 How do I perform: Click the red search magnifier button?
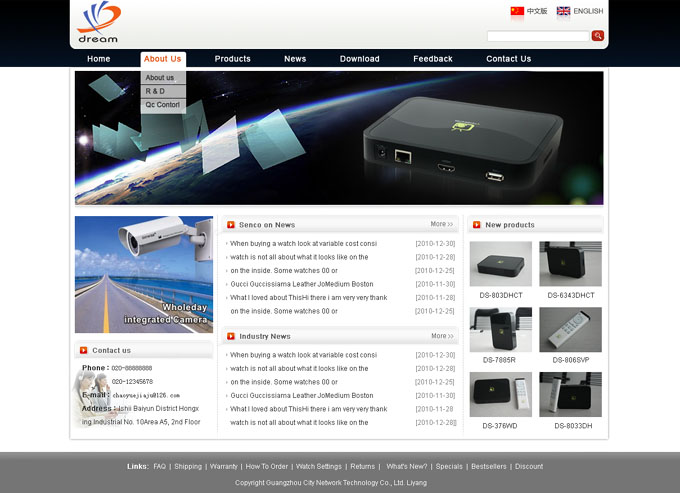(598, 36)
